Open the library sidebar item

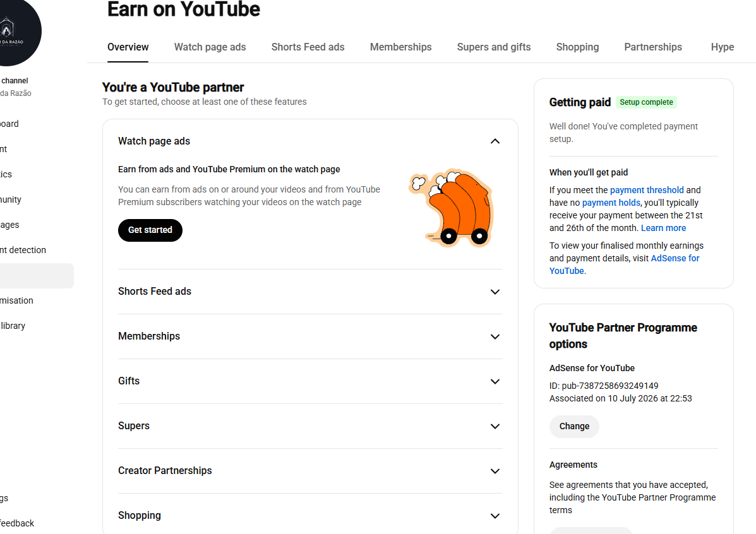(13, 326)
